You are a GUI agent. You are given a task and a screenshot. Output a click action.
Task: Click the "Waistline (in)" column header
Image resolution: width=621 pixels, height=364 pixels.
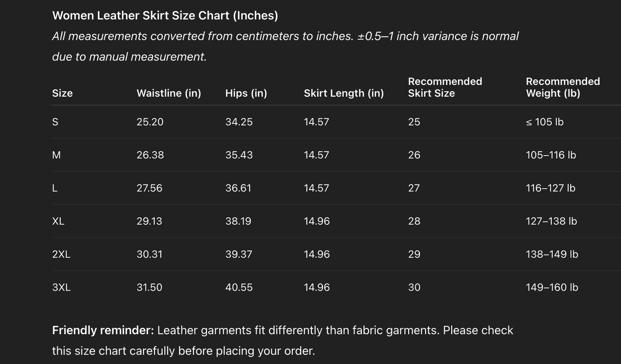coord(168,93)
